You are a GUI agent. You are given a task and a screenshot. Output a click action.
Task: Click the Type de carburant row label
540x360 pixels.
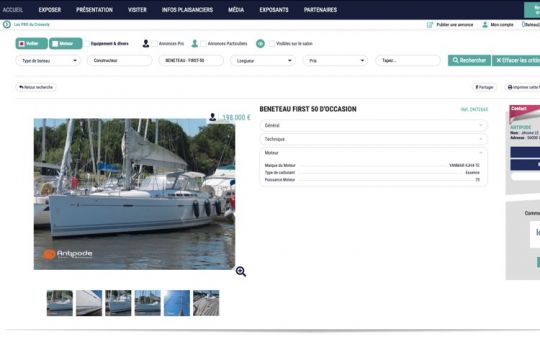point(280,173)
